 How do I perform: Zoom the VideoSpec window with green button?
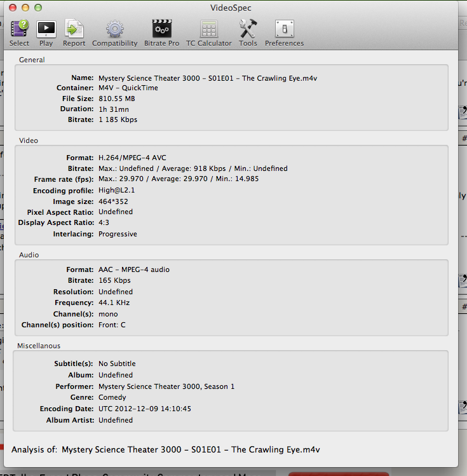click(x=38, y=8)
